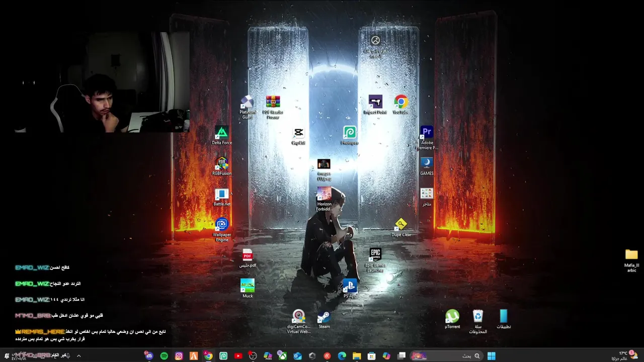Open the weather widget showing 17°C
The image size is (644, 362).
(625, 355)
